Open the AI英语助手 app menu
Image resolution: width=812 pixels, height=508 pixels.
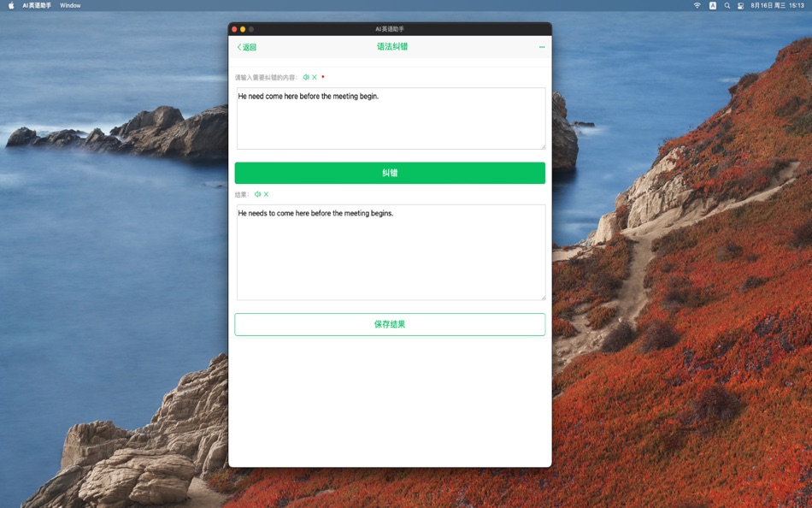tap(37, 5)
